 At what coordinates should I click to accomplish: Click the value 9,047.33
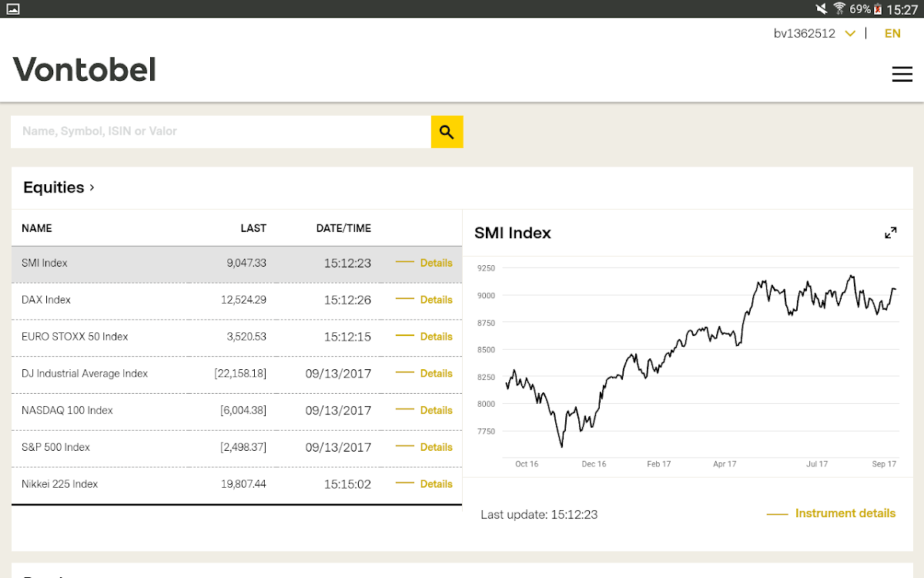coord(246,263)
